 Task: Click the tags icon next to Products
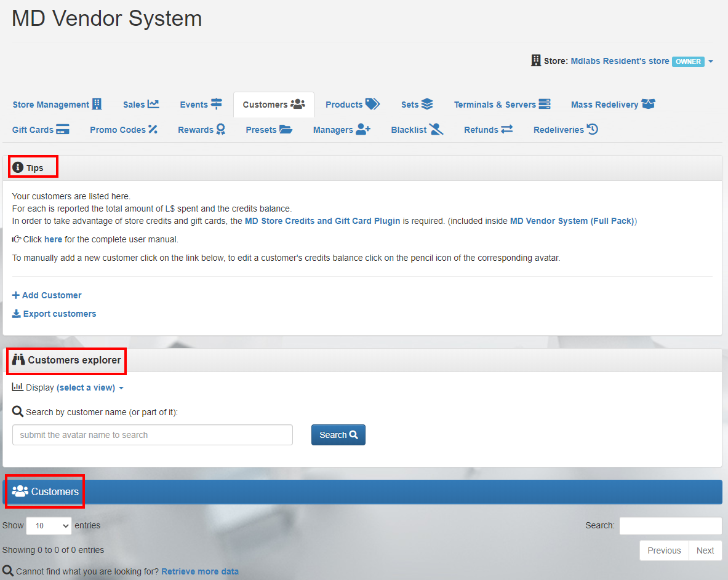[372, 104]
